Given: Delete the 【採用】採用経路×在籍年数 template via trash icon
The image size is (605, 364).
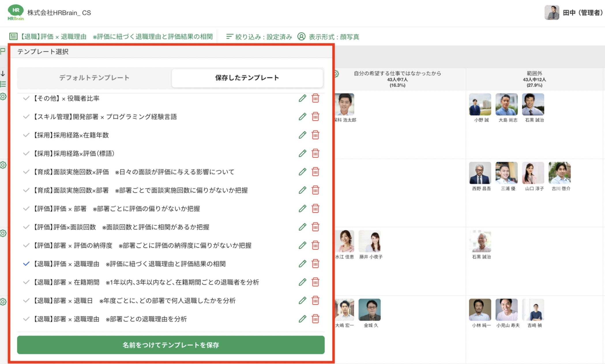Looking at the screenshot, I should click(x=315, y=135).
